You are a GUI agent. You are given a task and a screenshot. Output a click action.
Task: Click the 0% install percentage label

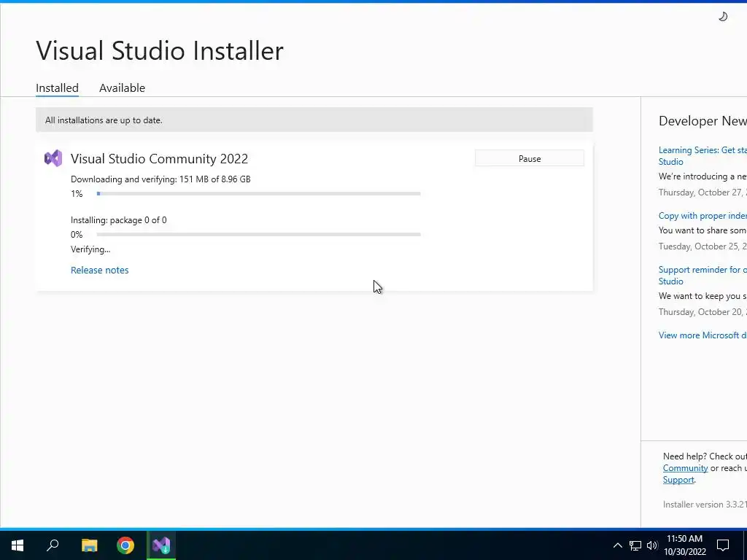click(77, 235)
